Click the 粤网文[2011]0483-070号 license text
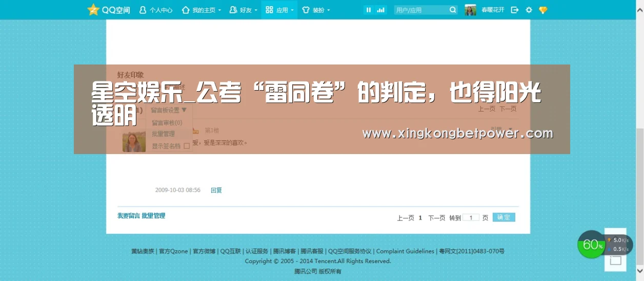Viewport: 644px width, 281px height. tap(472, 251)
